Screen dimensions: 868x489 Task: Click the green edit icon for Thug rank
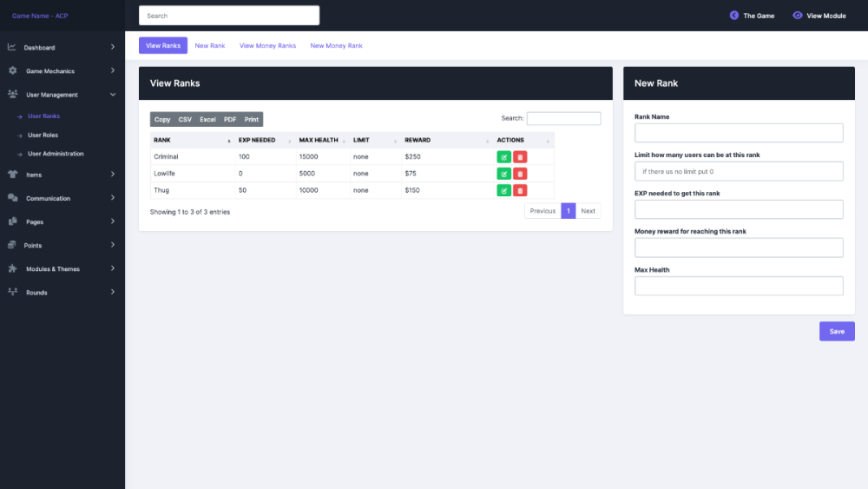503,190
